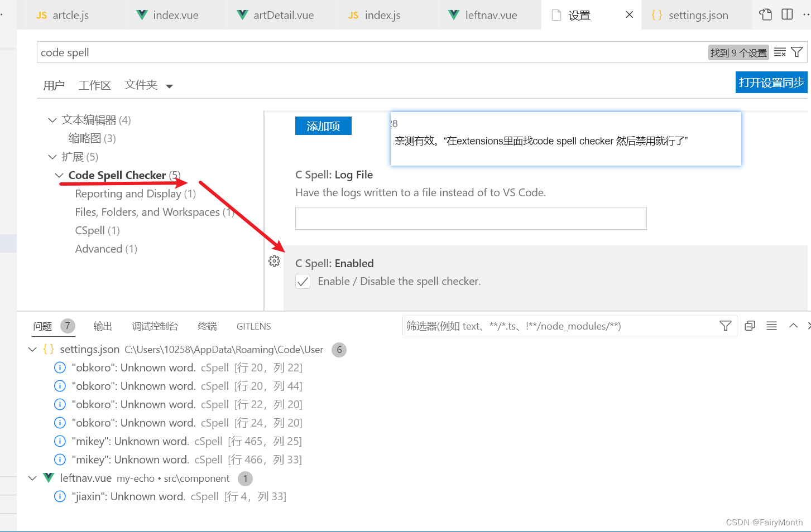Clear the settings search input icon
The width and height of the screenshot is (811, 532).
tap(780, 52)
